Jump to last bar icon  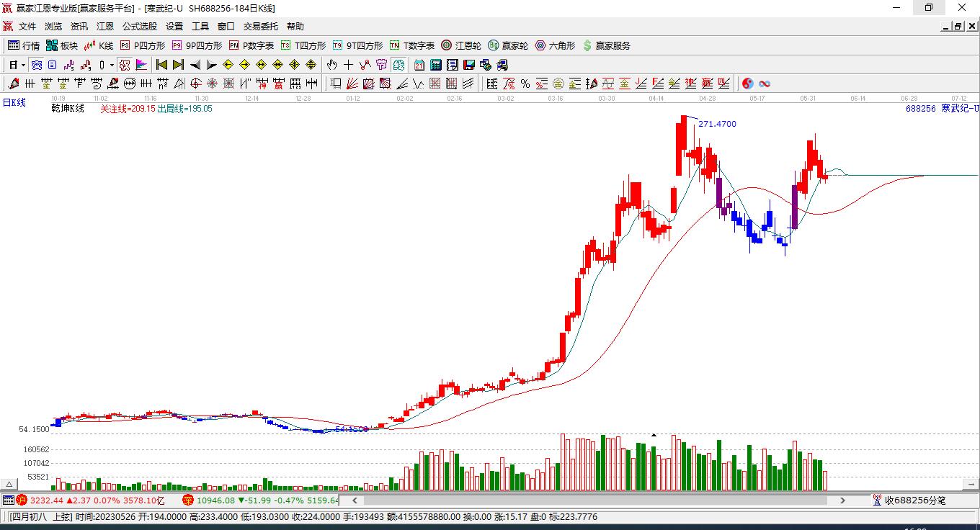tap(178, 65)
